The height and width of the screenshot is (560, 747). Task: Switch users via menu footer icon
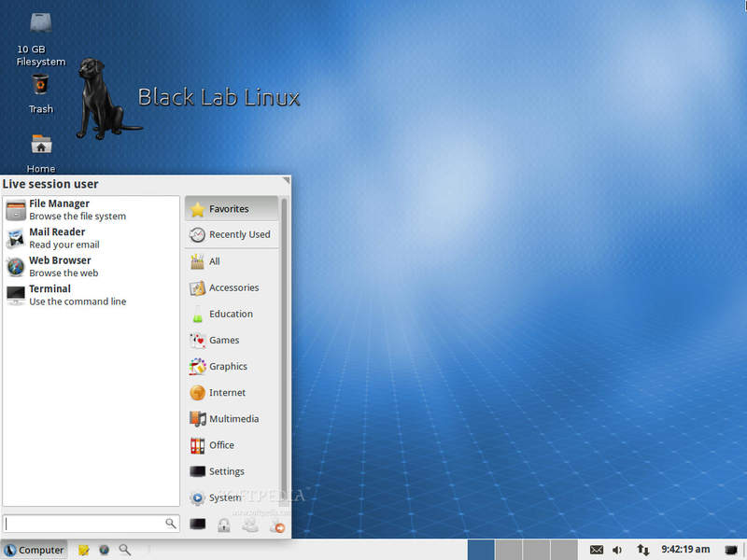coord(250,525)
